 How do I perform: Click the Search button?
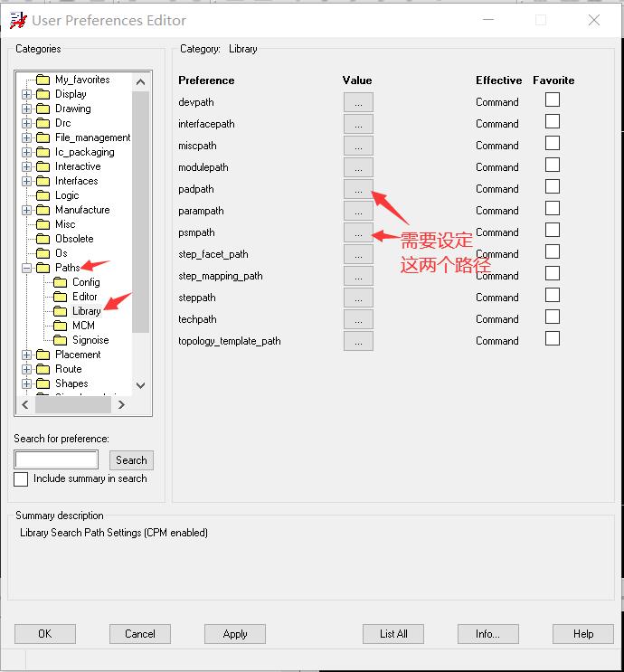131,460
